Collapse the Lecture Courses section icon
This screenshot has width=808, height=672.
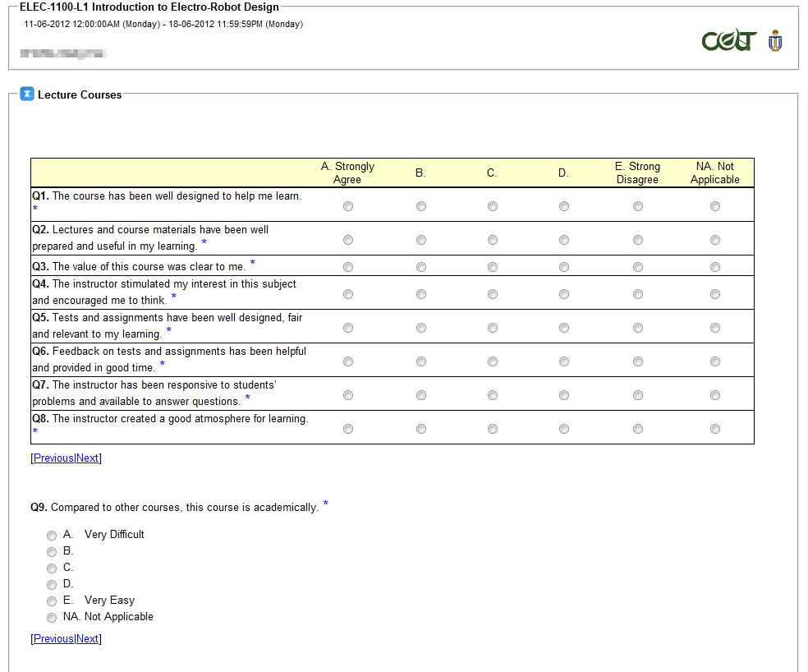26,94
